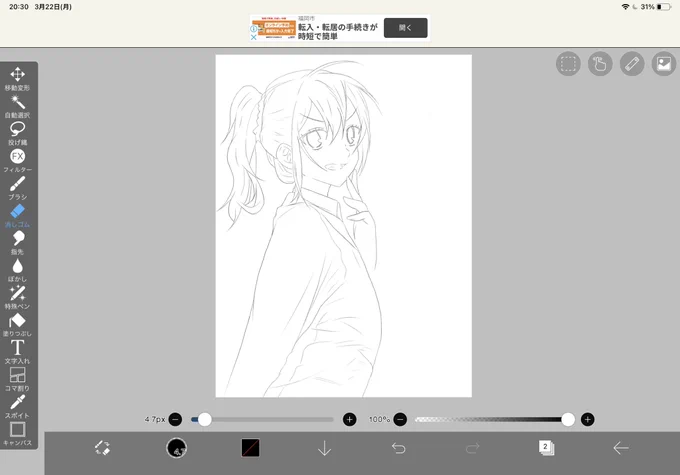The image size is (680, 475).
Task: Select the 塗りつぶし bucket fill tool
Action: [x=17, y=325]
